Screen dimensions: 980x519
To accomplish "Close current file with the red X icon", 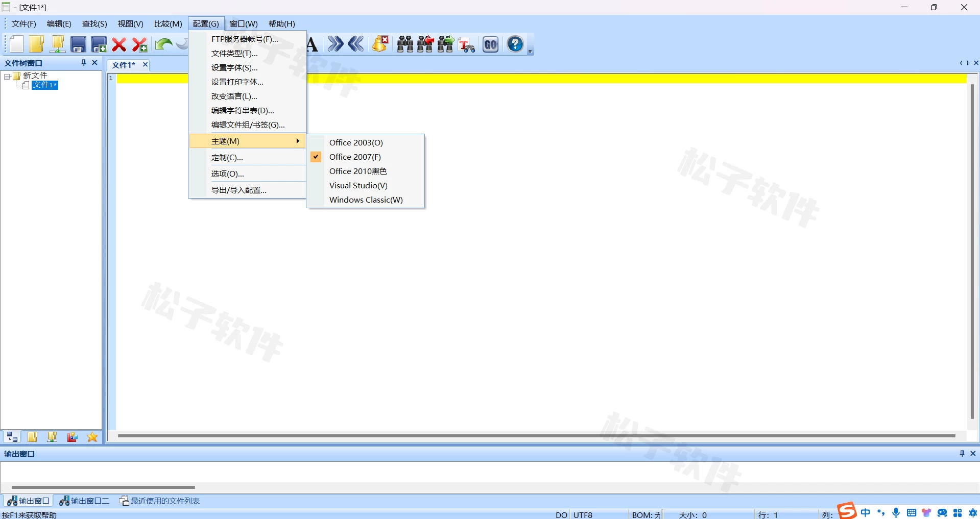I will coord(119,45).
